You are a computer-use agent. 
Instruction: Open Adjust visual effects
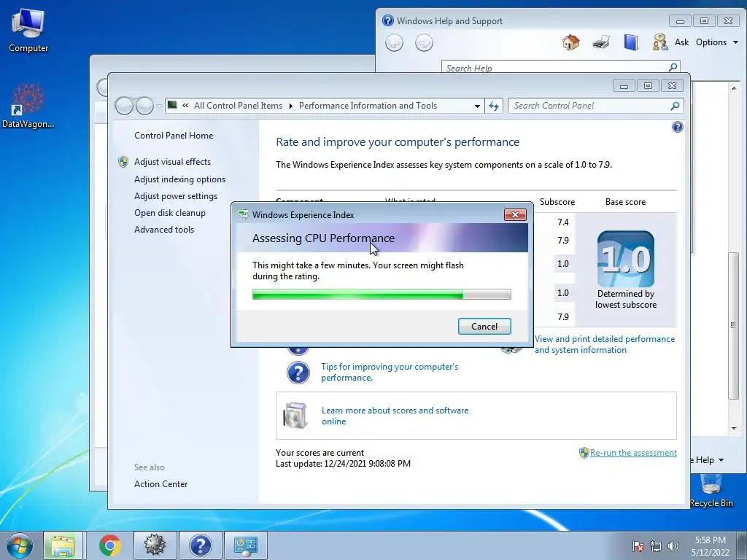pyautogui.click(x=172, y=162)
